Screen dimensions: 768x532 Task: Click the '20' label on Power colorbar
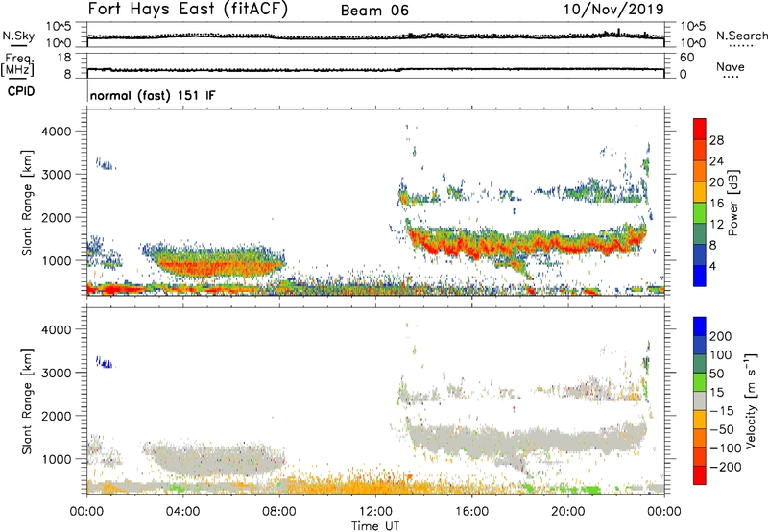click(x=716, y=182)
